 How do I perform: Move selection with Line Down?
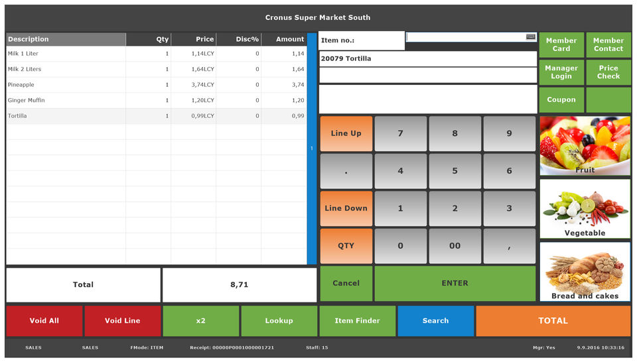[x=346, y=208]
